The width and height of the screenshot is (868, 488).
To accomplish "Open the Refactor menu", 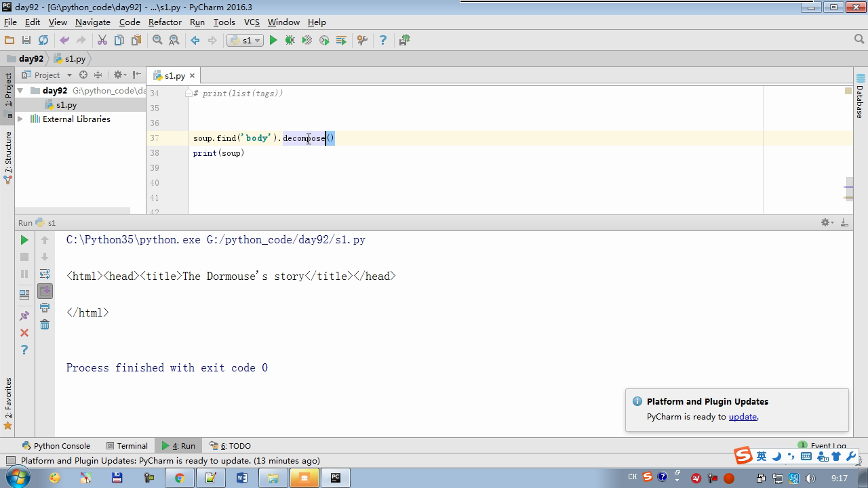I will tap(165, 22).
